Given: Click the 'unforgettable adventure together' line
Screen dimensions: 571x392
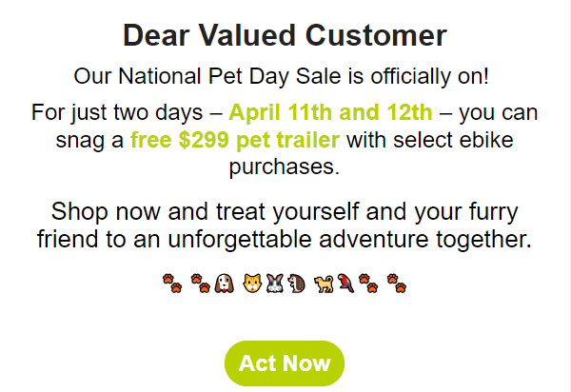Looking at the screenshot, I should (285, 240).
